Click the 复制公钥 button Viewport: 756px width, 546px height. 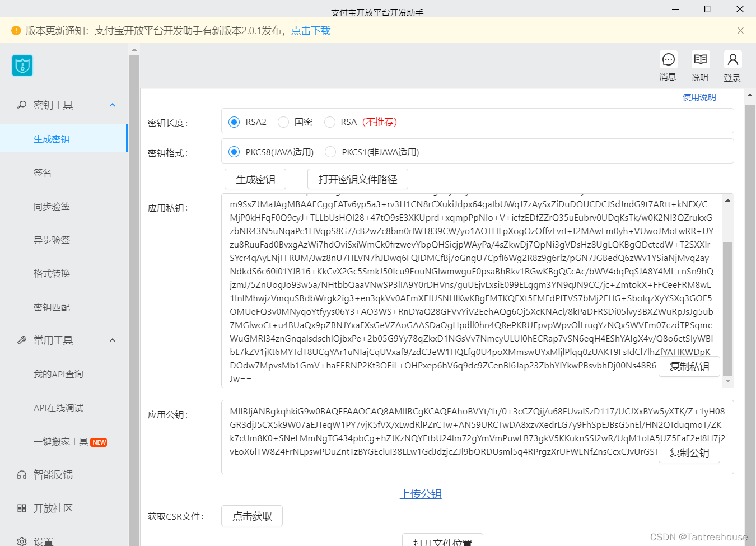coord(689,452)
